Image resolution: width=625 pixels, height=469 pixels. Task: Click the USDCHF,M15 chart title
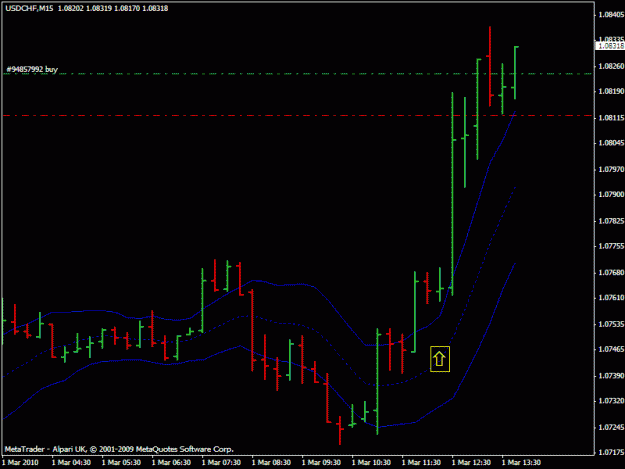click(29, 8)
